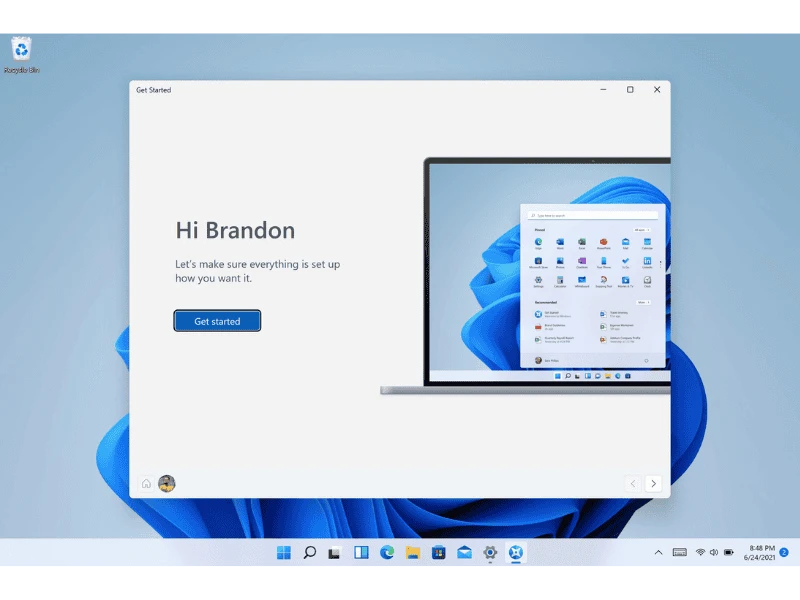Open the touch keyboard tray icon

680,552
